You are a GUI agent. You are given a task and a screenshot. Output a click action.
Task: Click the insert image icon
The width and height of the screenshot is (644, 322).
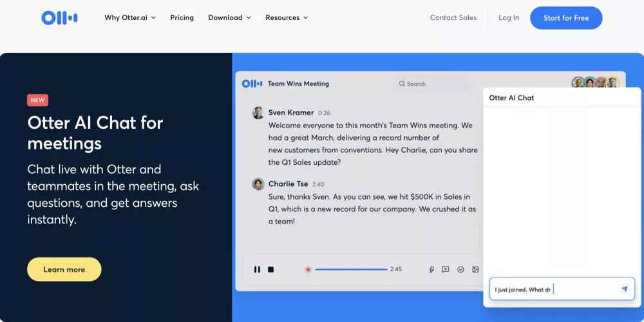point(475,269)
